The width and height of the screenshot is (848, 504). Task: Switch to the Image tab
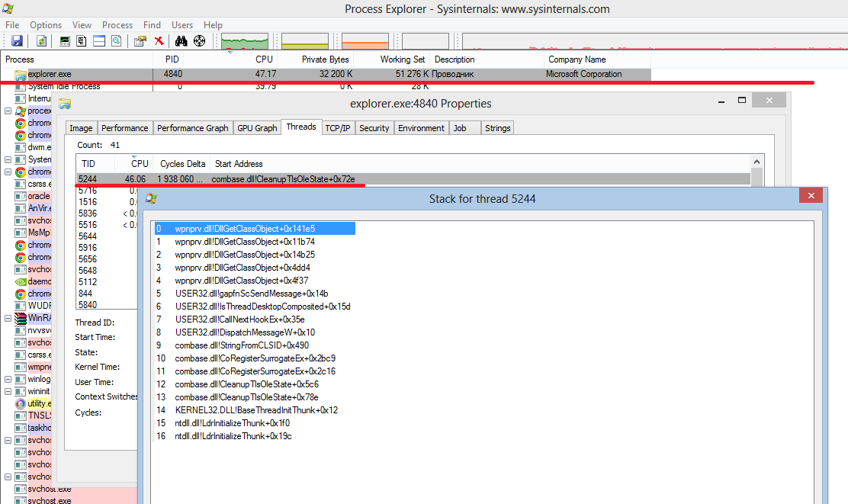pyautogui.click(x=81, y=128)
